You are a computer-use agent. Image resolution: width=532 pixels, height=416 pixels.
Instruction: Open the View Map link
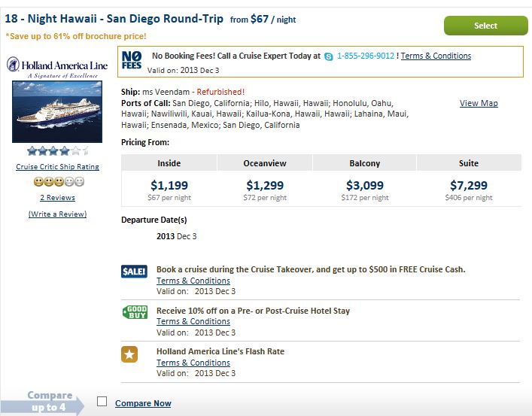479,103
